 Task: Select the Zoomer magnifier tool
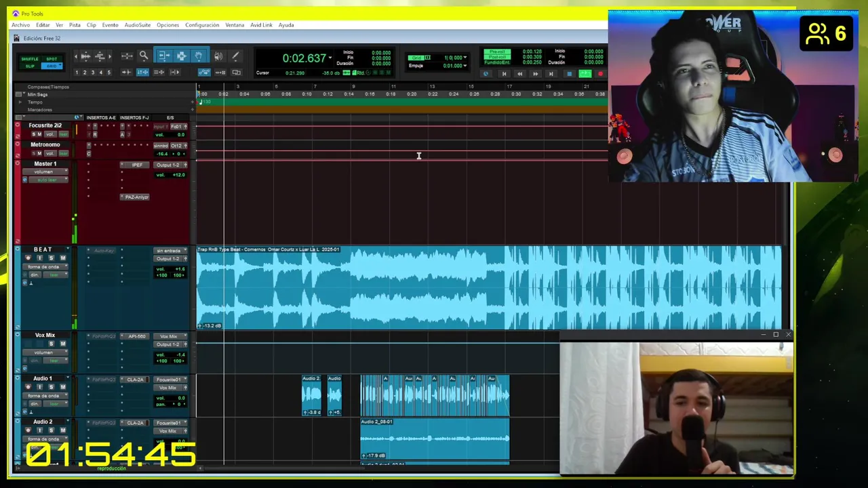click(144, 56)
